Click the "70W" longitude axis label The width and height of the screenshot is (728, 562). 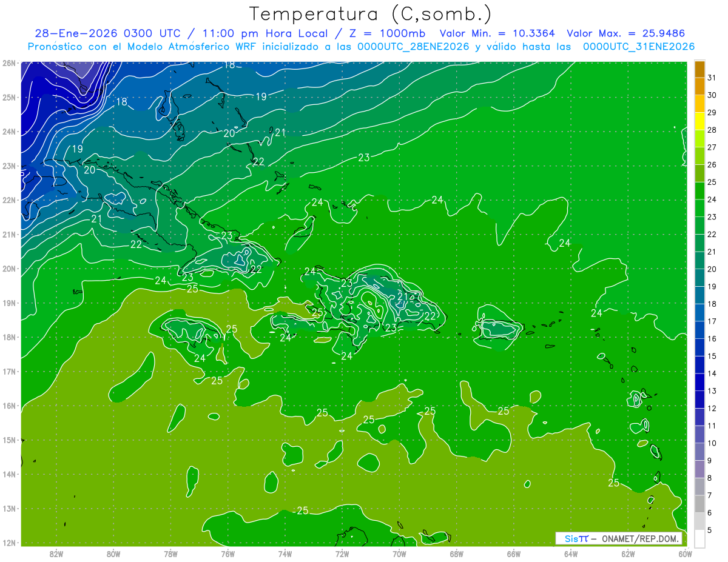point(399,554)
